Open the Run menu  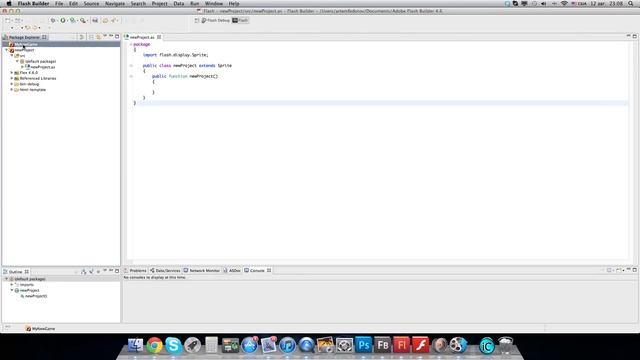pos(195,3)
